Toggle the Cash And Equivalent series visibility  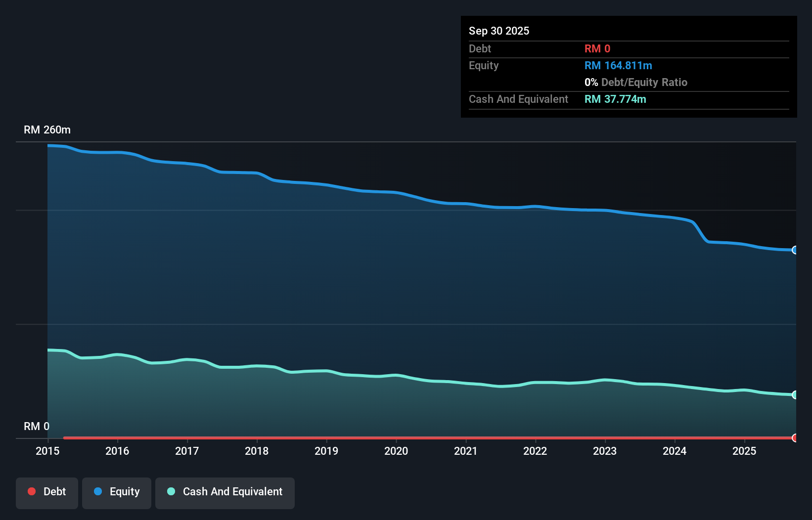pyautogui.click(x=225, y=492)
